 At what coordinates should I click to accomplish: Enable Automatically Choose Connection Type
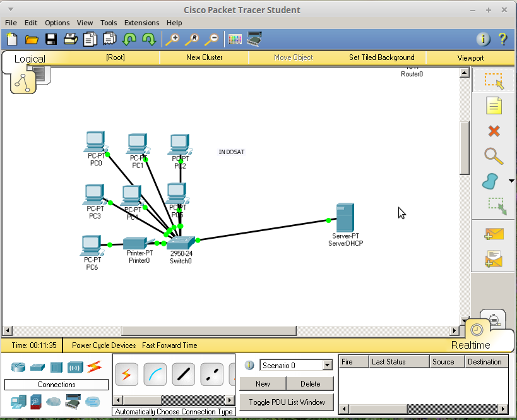[x=126, y=375]
